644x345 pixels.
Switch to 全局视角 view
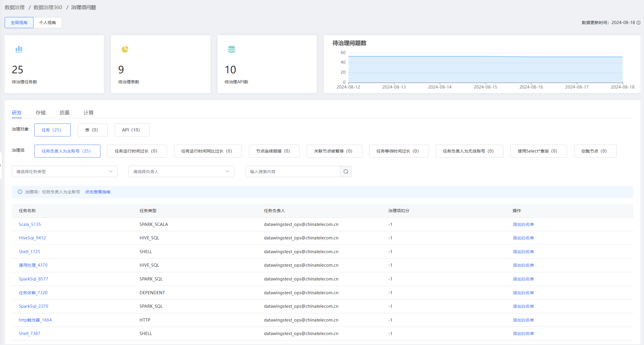19,23
